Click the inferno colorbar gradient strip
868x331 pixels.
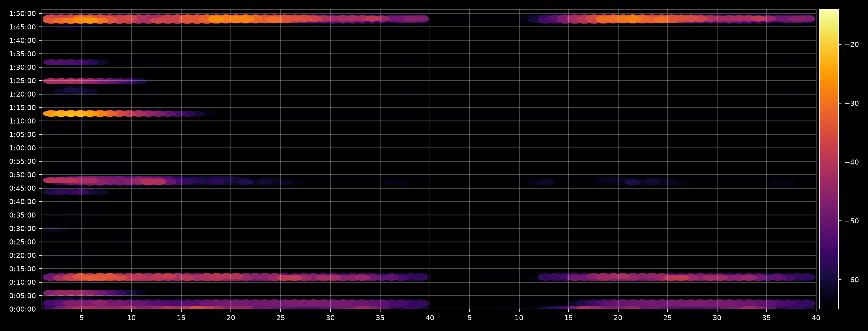coord(829,159)
